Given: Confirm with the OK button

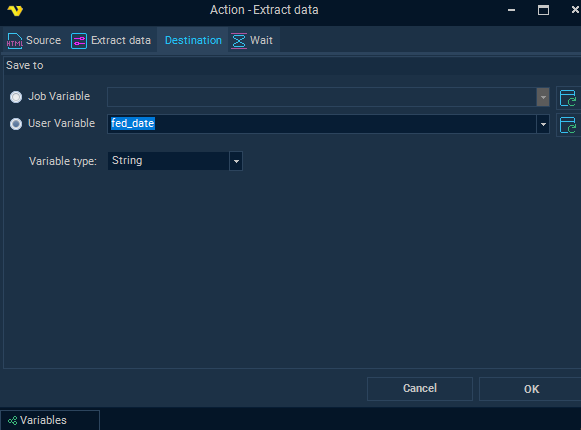Looking at the screenshot, I should point(531,388).
